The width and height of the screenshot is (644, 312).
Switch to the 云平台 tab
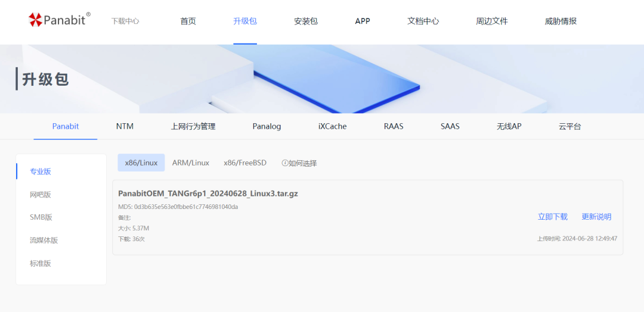pos(569,126)
